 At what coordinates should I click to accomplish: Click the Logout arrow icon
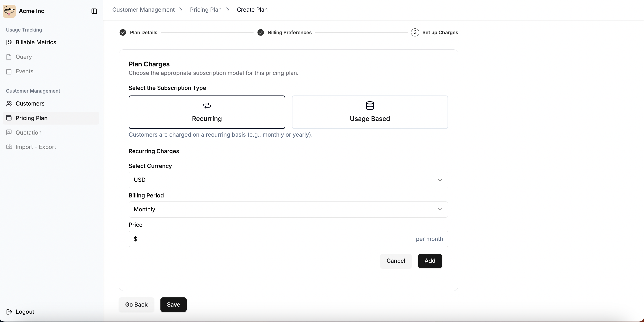click(x=9, y=311)
